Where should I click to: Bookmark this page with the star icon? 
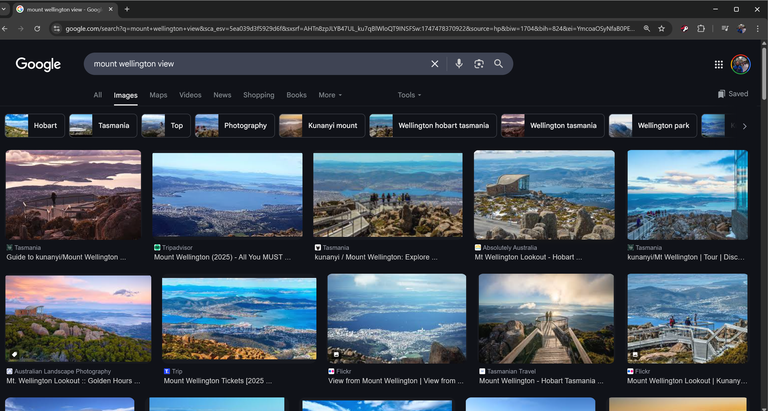click(x=661, y=29)
